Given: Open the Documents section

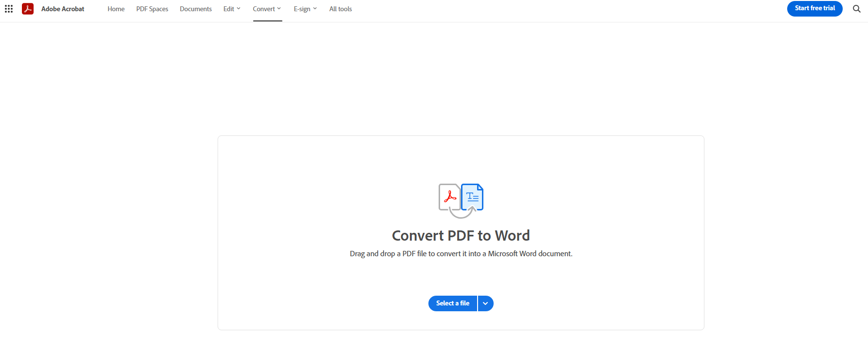Looking at the screenshot, I should click(196, 9).
